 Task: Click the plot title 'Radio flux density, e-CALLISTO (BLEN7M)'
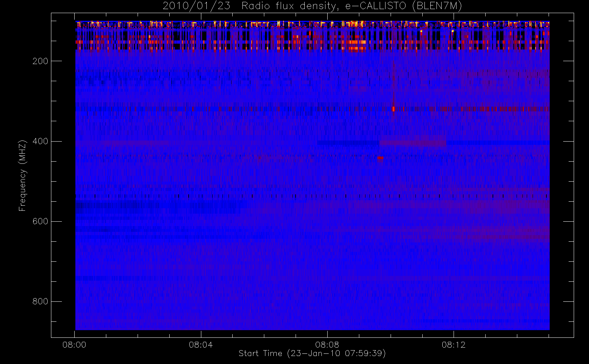pyautogui.click(x=352, y=6)
